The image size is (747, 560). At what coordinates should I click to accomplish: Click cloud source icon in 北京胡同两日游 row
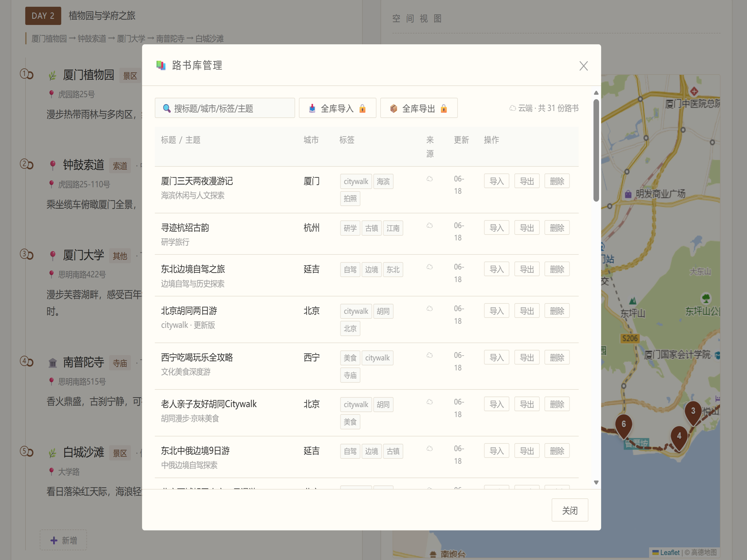tap(430, 309)
